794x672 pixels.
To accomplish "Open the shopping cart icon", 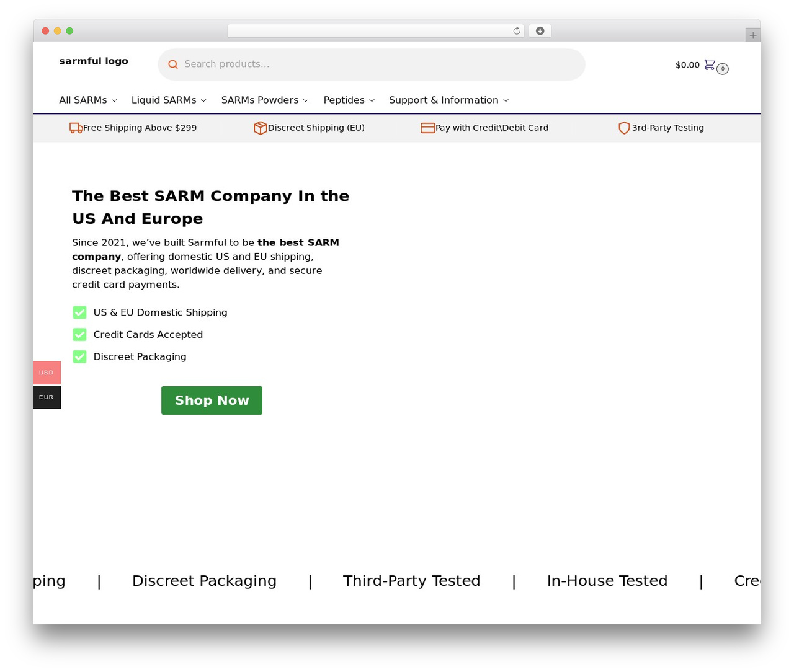I will [710, 64].
